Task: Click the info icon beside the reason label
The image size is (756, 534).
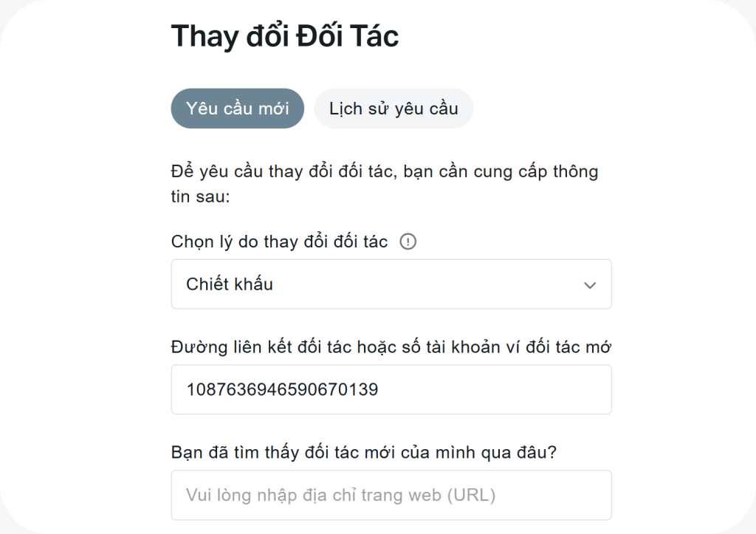Action: [408, 242]
